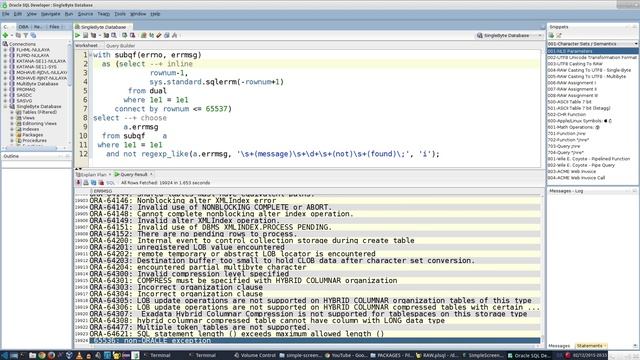Screen dimensions: 640x360
Task: Expand the Packages node
Action: [12, 135]
